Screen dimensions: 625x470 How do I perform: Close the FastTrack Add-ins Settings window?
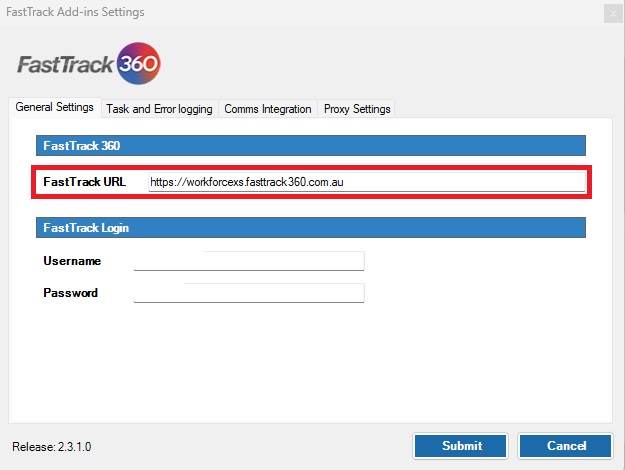(613, 14)
